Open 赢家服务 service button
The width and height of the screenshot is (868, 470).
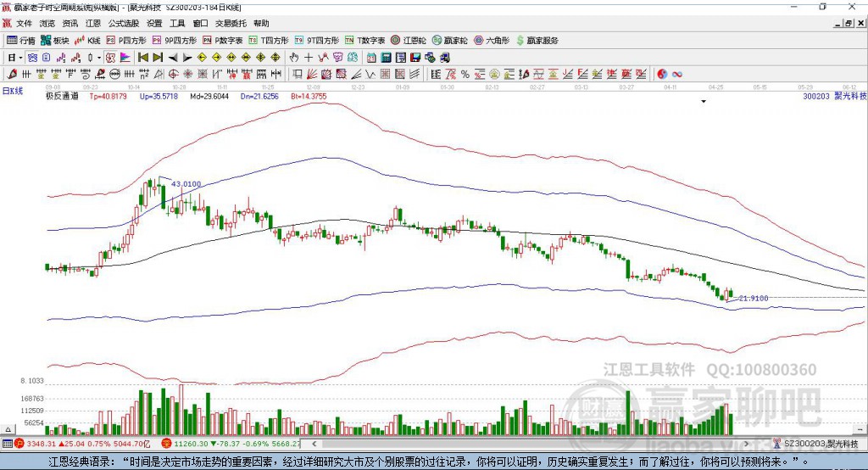pos(537,41)
